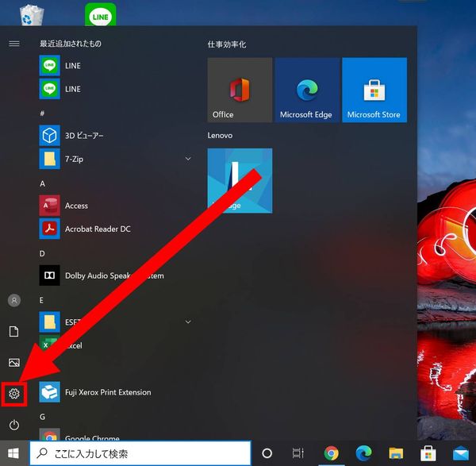This screenshot has width=476, height=466.
Task: Open the Office tile
Action: point(240,90)
